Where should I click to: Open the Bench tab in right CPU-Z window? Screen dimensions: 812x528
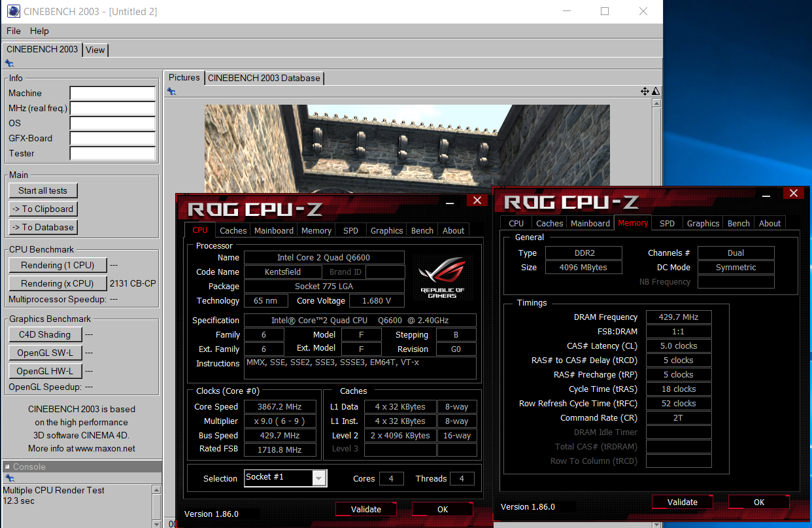pos(739,223)
